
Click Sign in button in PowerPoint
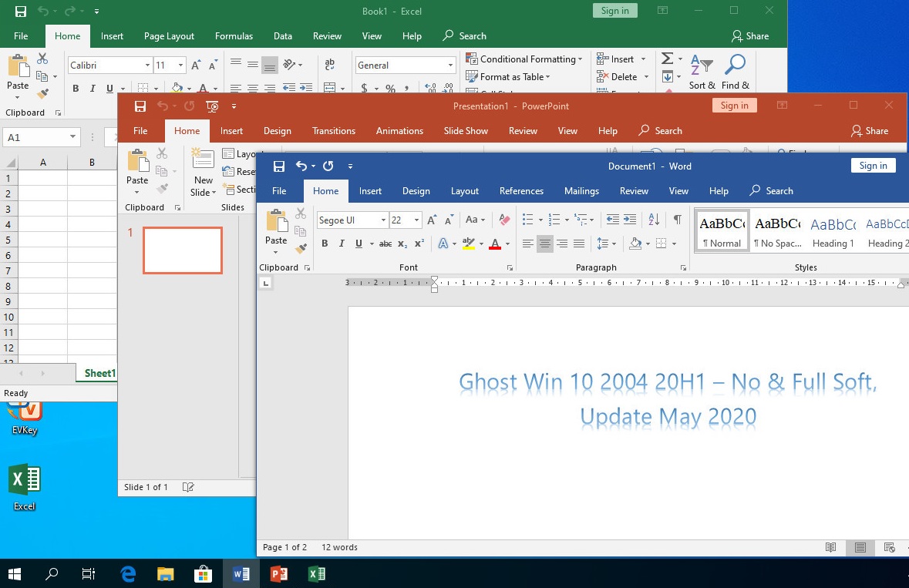click(x=734, y=106)
